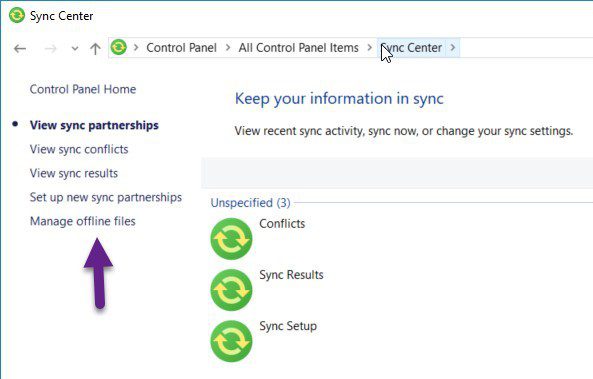This screenshot has height=379, width=593.
Task: Click the Sync Results item label
Action: point(291,275)
